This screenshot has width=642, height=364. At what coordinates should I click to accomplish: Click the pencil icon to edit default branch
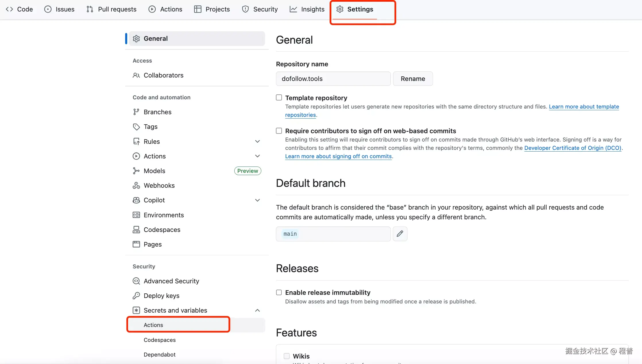pyautogui.click(x=400, y=234)
